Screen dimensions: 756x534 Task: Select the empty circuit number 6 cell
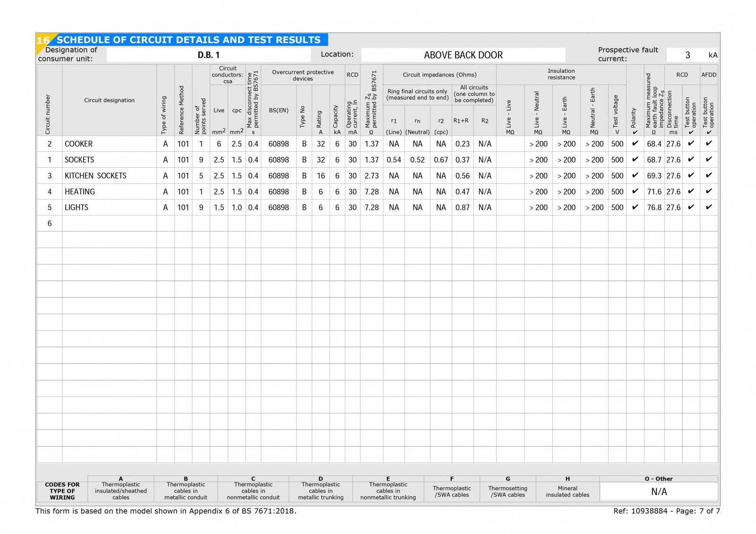pyautogui.click(x=50, y=224)
